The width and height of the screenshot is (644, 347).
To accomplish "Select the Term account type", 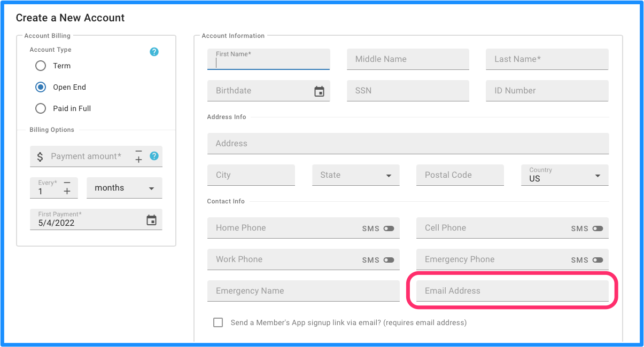I will [40, 65].
